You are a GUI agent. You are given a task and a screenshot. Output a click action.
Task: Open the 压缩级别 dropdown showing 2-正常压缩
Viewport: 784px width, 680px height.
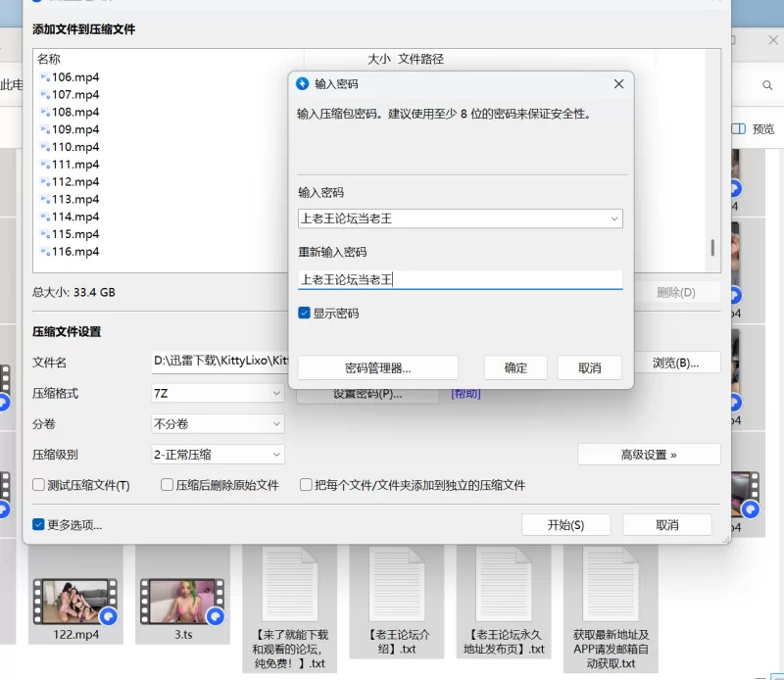point(217,455)
